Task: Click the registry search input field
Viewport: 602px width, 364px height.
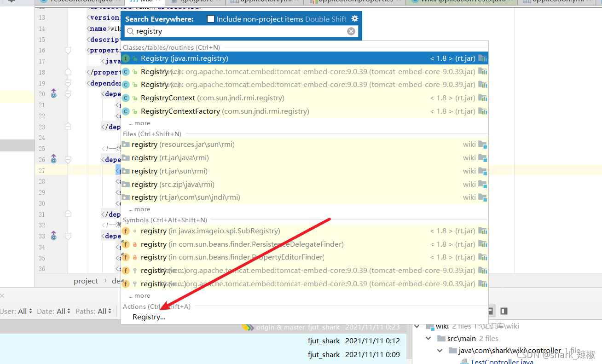Action: pyautogui.click(x=241, y=31)
